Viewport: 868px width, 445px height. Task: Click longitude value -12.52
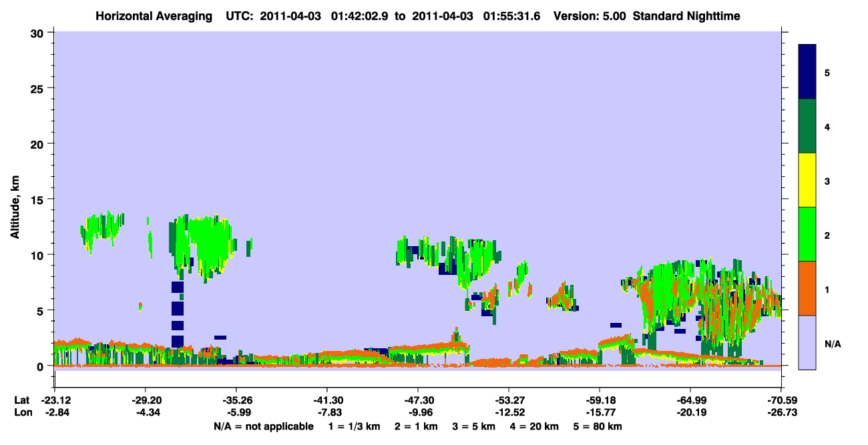pos(509,412)
